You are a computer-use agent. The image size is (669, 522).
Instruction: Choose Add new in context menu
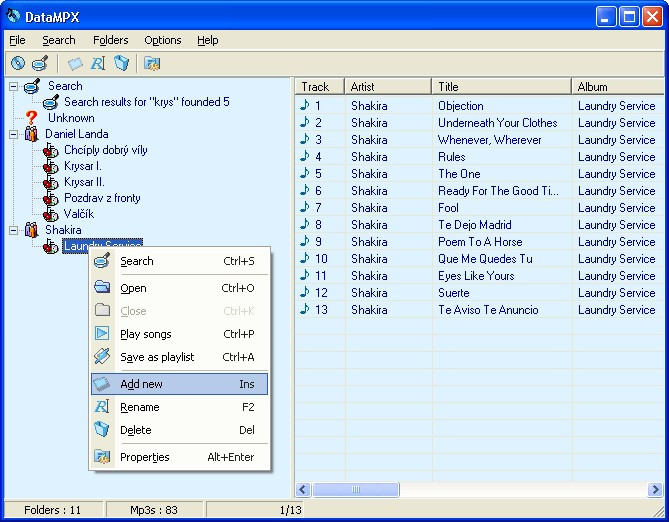coord(179,384)
